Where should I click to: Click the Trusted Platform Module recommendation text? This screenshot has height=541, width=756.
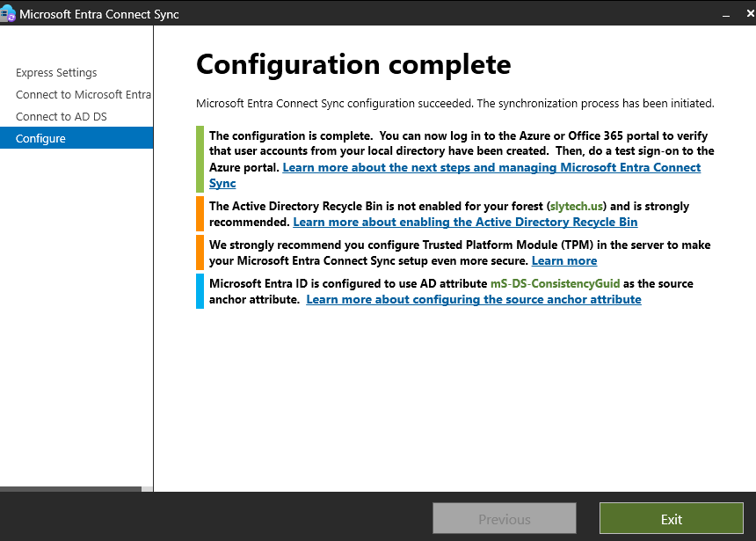click(460, 252)
